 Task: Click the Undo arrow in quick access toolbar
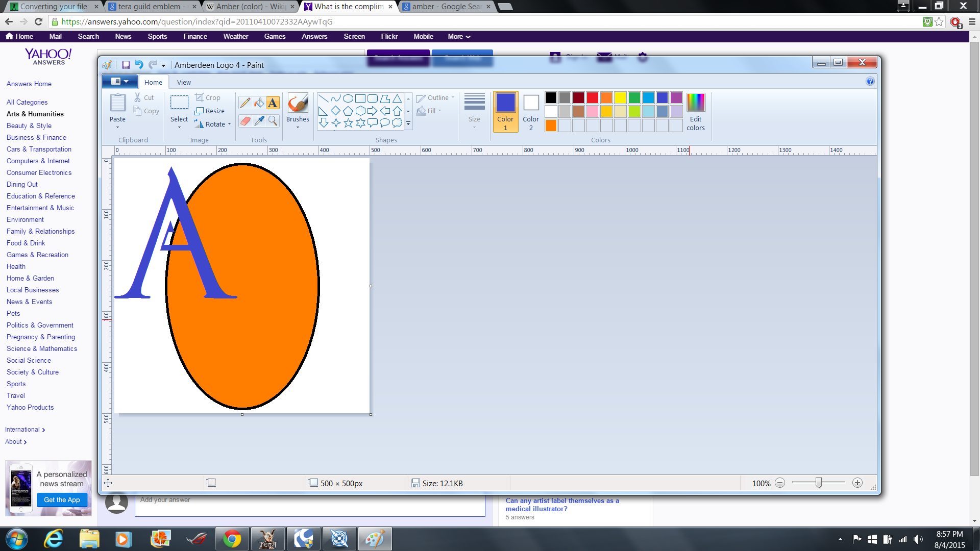139,65
